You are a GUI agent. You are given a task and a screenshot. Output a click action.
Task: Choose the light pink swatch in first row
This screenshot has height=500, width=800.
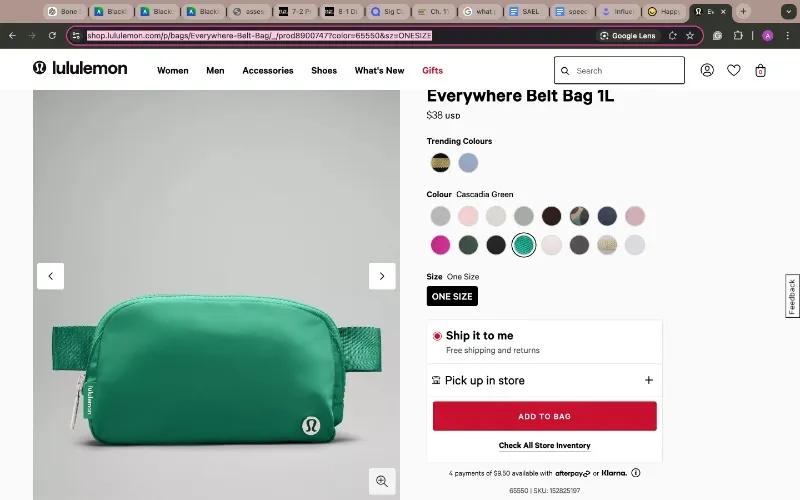[468, 216]
